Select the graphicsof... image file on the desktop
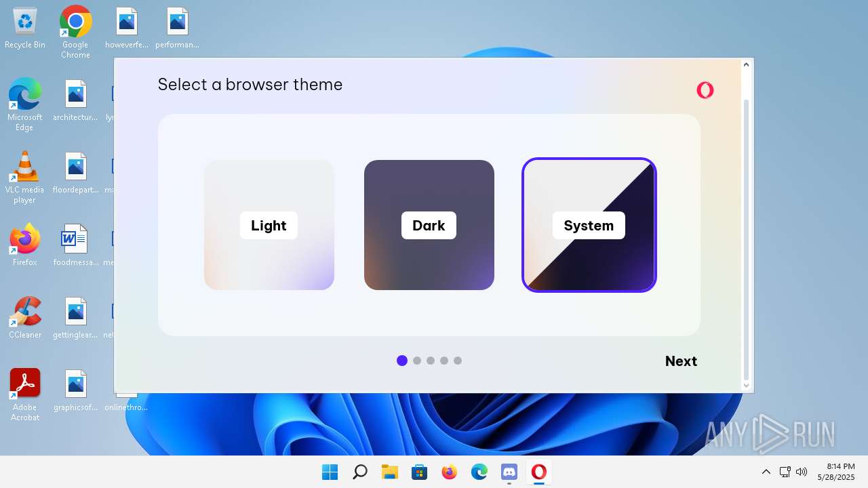868x488 pixels. click(x=75, y=390)
